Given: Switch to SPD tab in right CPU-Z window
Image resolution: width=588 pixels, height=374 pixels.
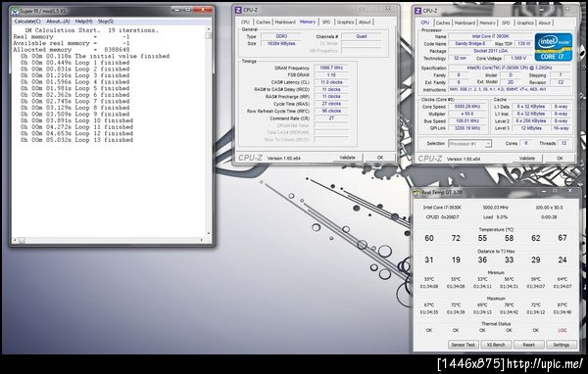Looking at the screenshot, I should [x=506, y=23].
